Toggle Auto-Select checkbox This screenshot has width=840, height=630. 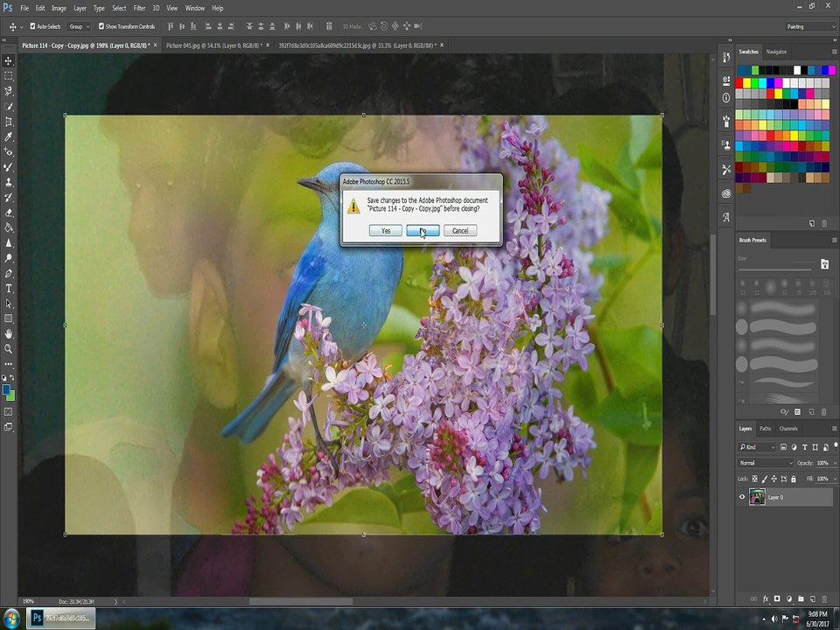pos(32,25)
